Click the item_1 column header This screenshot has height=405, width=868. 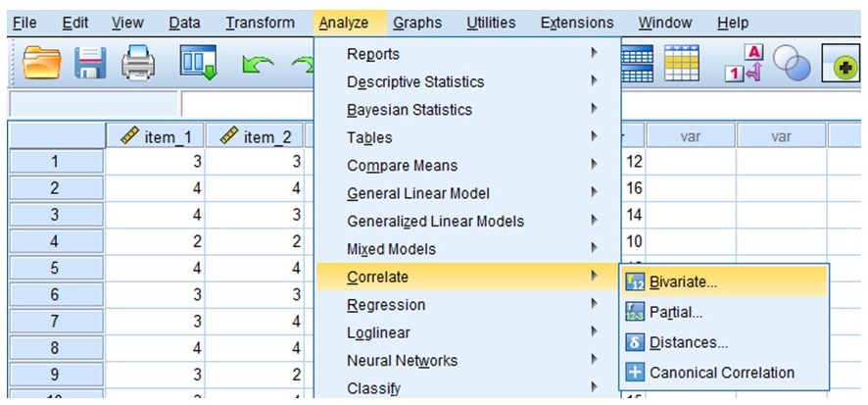point(155,136)
